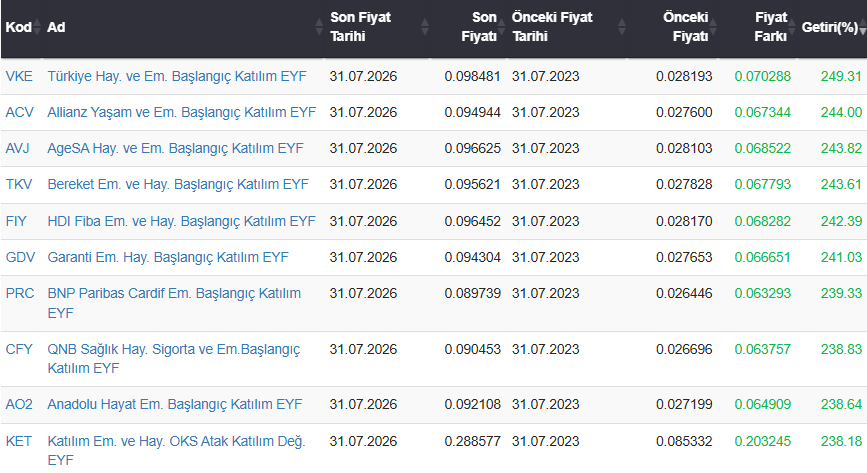This screenshot has height=473, width=867.
Task: Select return value 238.18
Action: pos(841,441)
